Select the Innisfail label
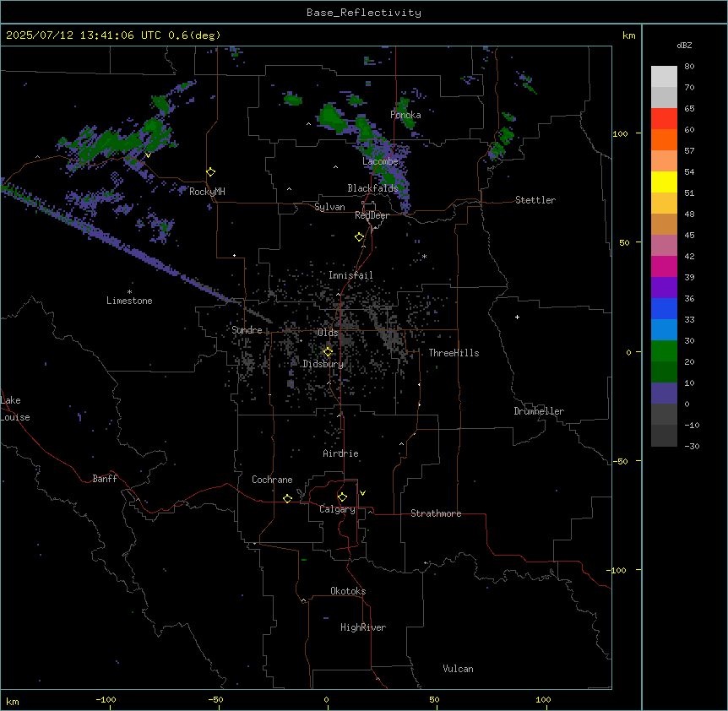 click(x=350, y=275)
